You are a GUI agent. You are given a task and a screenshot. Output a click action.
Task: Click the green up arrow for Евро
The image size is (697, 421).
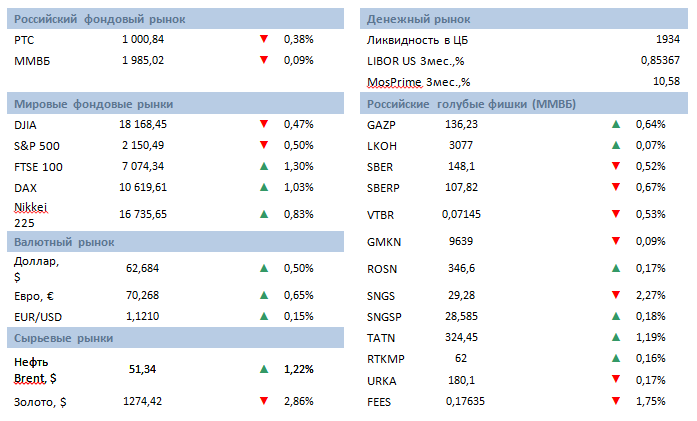pos(264,295)
